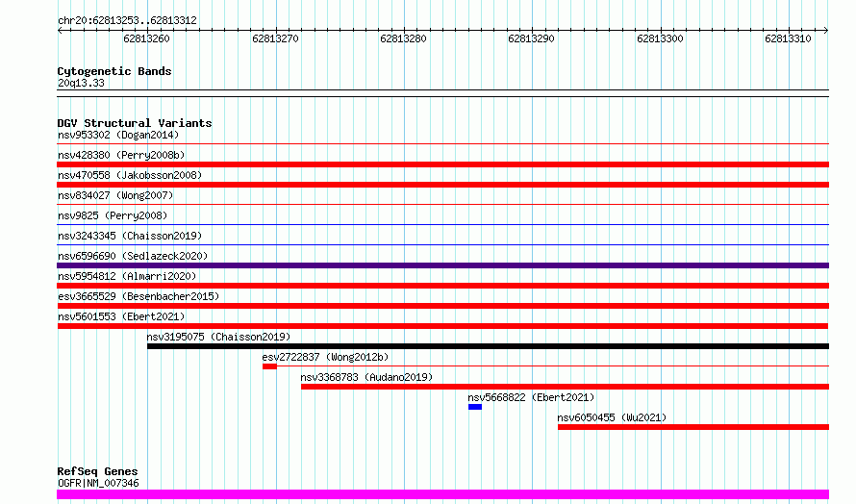This screenshot has width=856, height=504.
Task: Click the red bar under nsv3368783
Action: pos(565,387)
